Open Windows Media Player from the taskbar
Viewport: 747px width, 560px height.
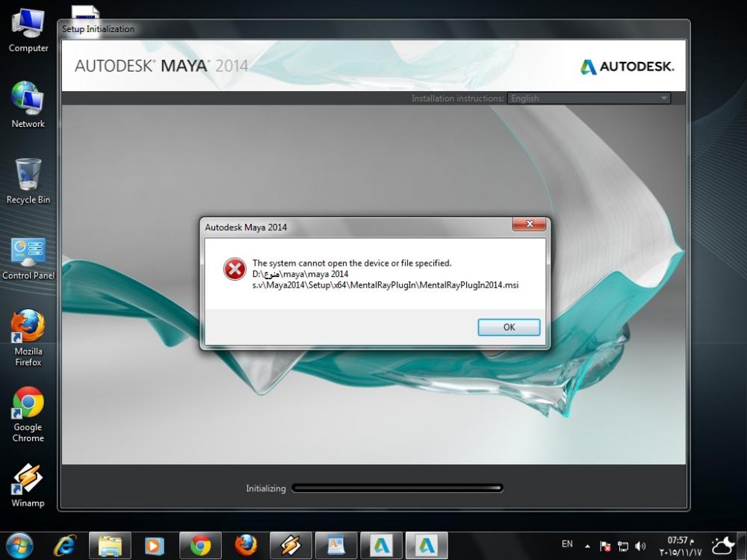[x=155, y=546]
